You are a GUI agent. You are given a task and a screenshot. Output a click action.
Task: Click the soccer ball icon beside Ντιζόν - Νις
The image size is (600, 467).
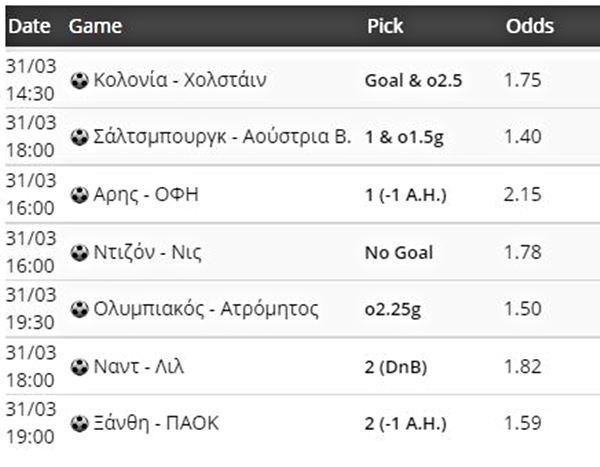(80, 253)
